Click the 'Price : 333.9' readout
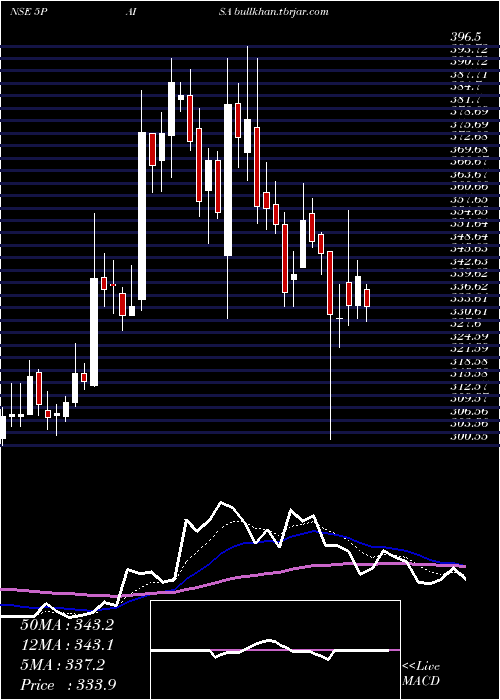 (x=68, y=685)
